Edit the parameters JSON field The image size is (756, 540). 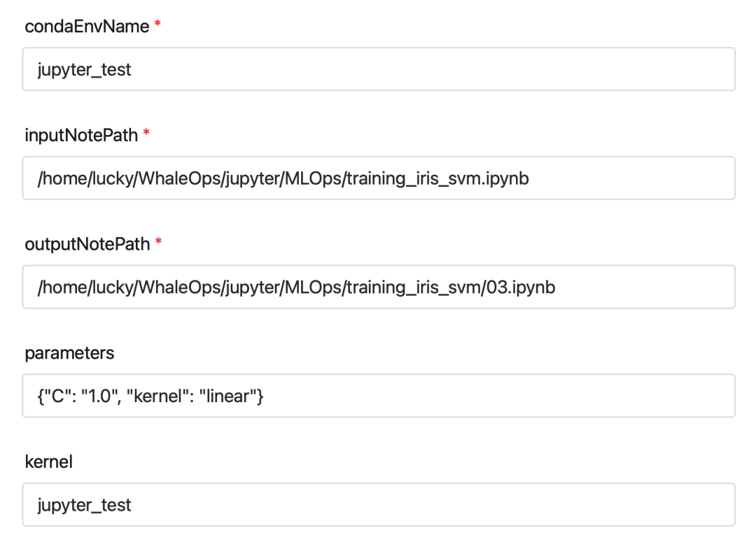[490, 396]
